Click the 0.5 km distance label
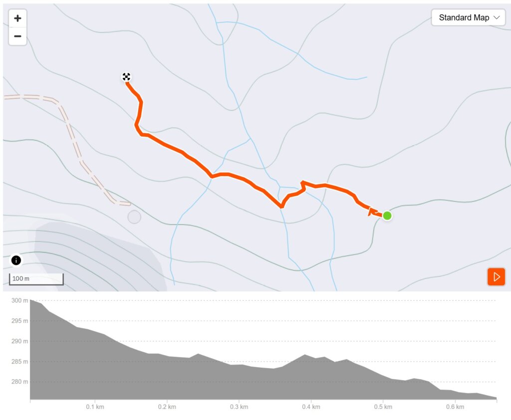511x420 pixels. 382,408
